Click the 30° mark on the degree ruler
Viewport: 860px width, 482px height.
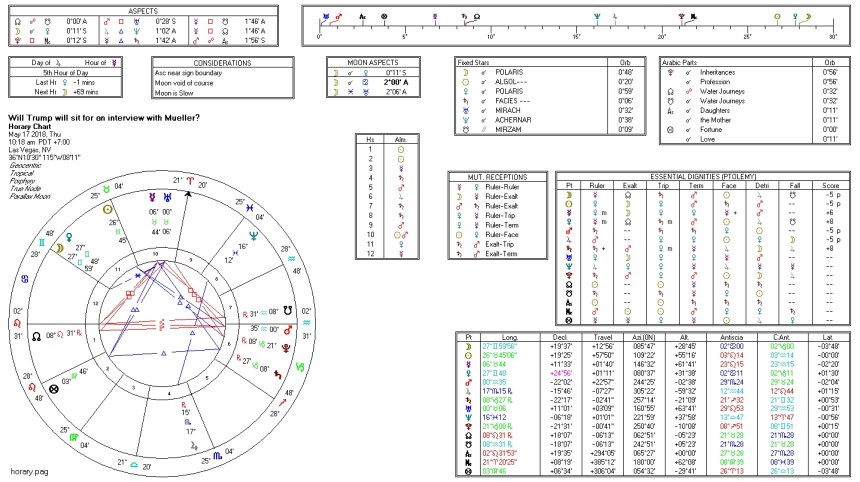point(833,36)
